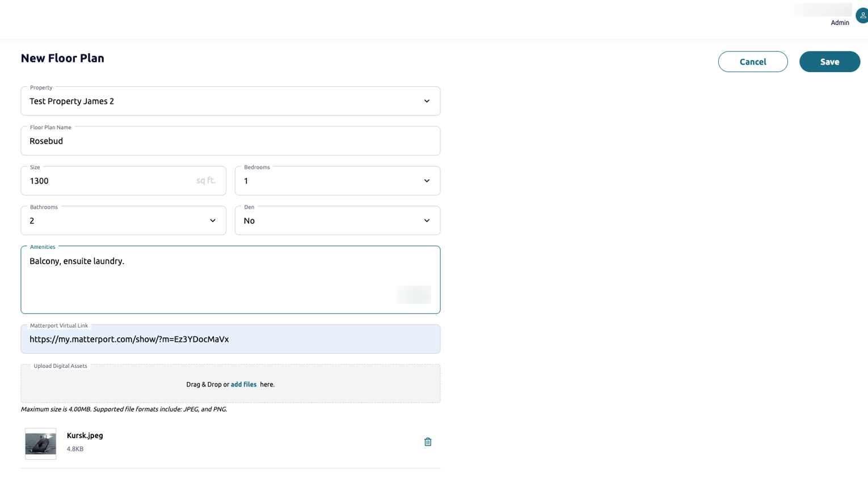Viewport: 868px width, 488px height.
Task: Click the New Floor Plan heading
Action: coord(62,58)
